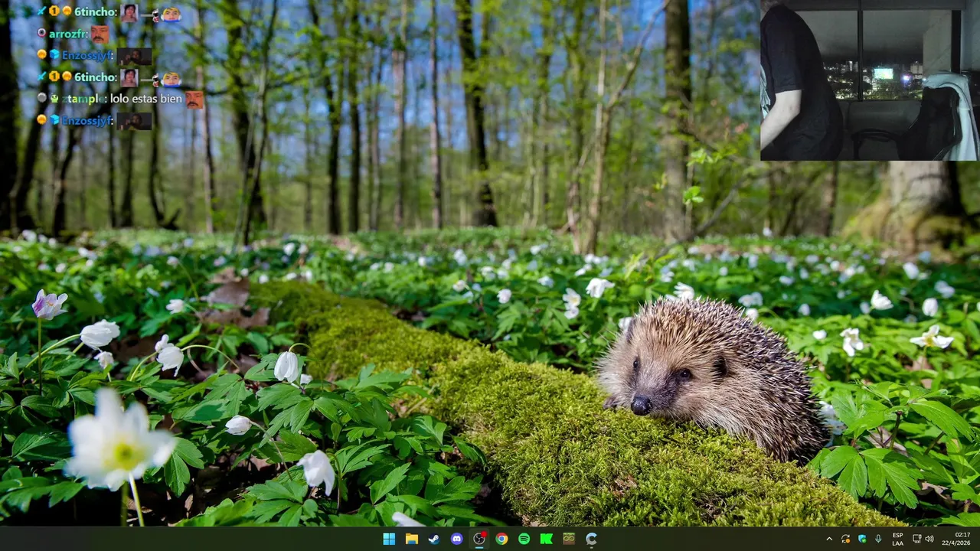The height and width of the screenshot is (551, 980).
Task: Open the ESP LAA language switcher
Action: click(x=897, y=539)
